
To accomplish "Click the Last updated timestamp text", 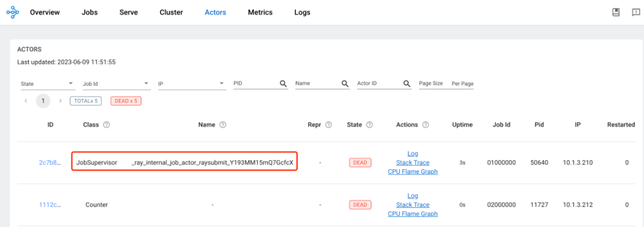I will (66, 63).
